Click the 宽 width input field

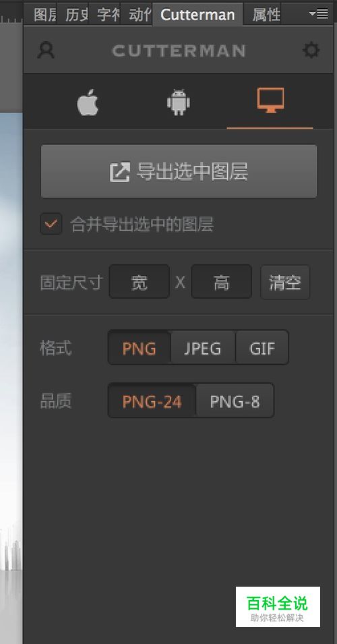pos(139,282)
